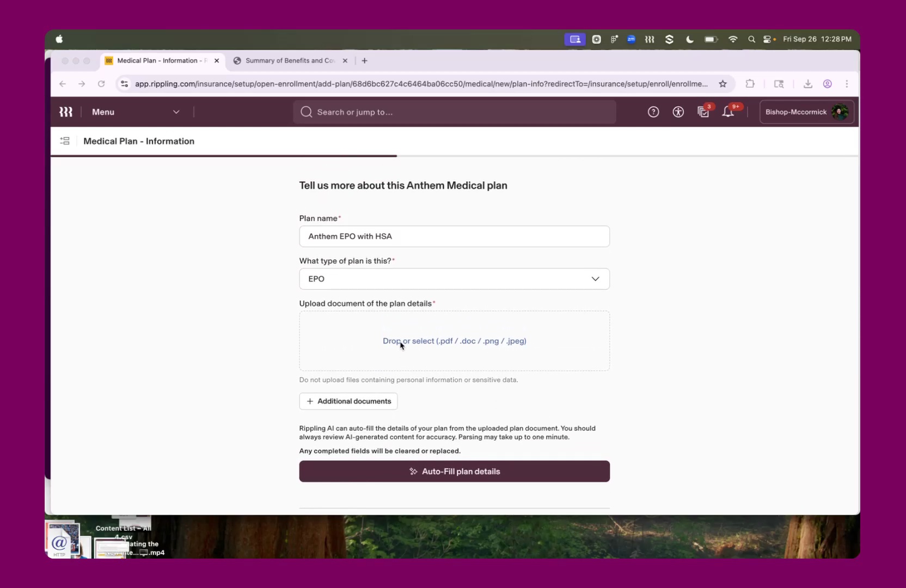This screenshot has height=588, width=906.
Task: Open Wi-Fi status menu
Action: pyautogui.click(x=733, y=39)
